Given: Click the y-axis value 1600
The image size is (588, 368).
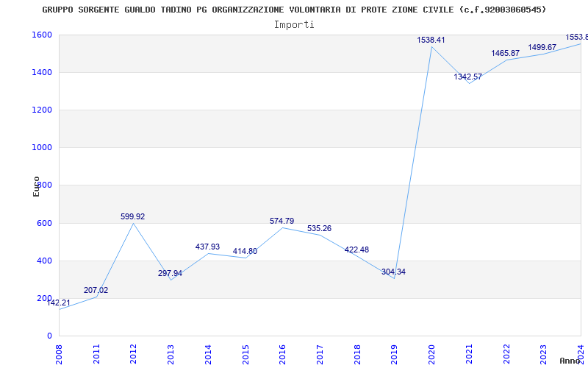Looking at the screenshot, I should click(x=42, y=35).
